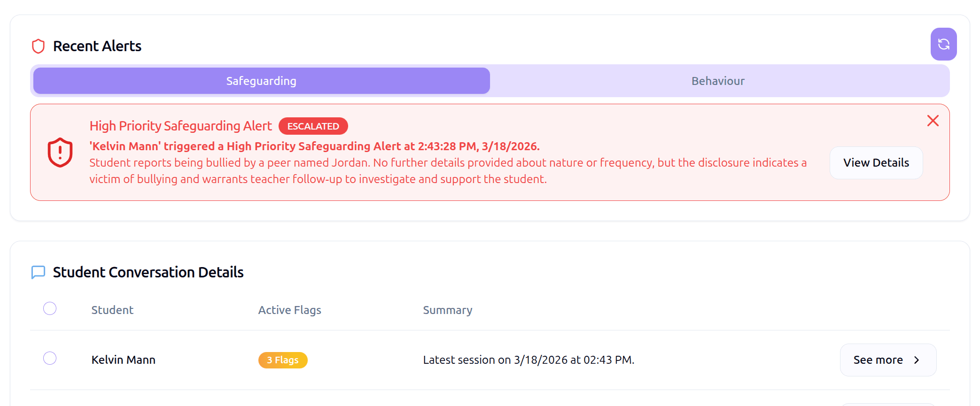Screen dimensions: 980x406
Task: Click the student name Kelvin Mann
Action: pyautogui.click(x=123, y=360)
